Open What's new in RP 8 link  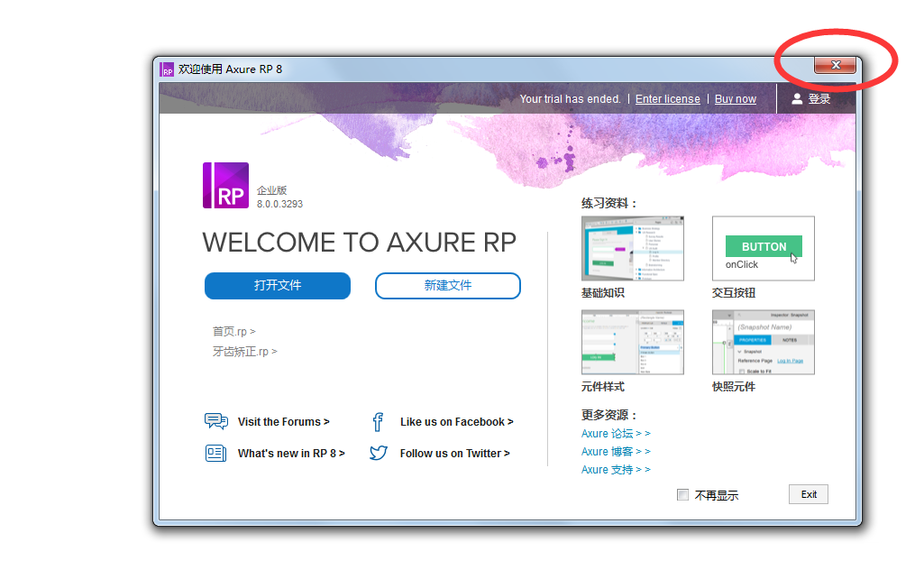coord(291,453)
